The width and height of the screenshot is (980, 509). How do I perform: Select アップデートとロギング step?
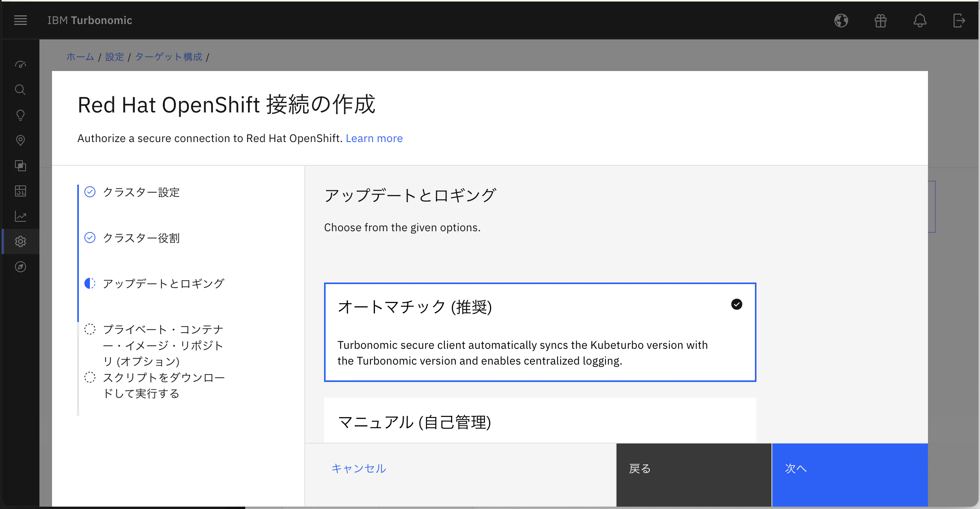pyautogui.click(x=163, y=284)
